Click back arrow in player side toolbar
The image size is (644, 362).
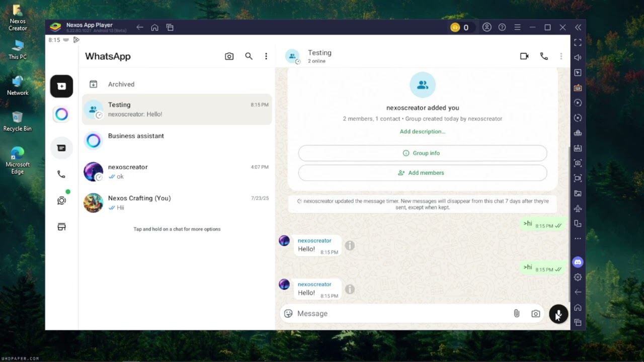[x=578, y=292]
